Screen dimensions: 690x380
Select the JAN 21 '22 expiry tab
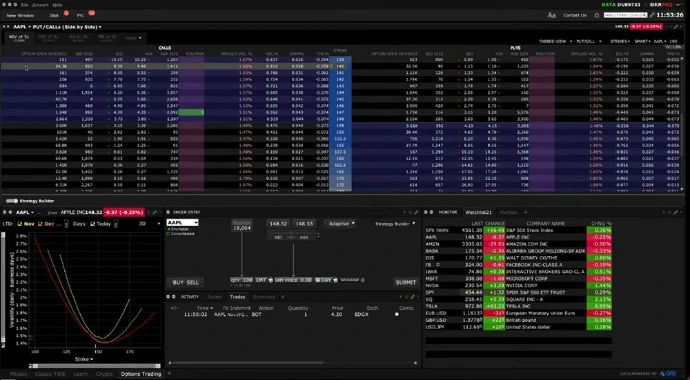(78, 38)
